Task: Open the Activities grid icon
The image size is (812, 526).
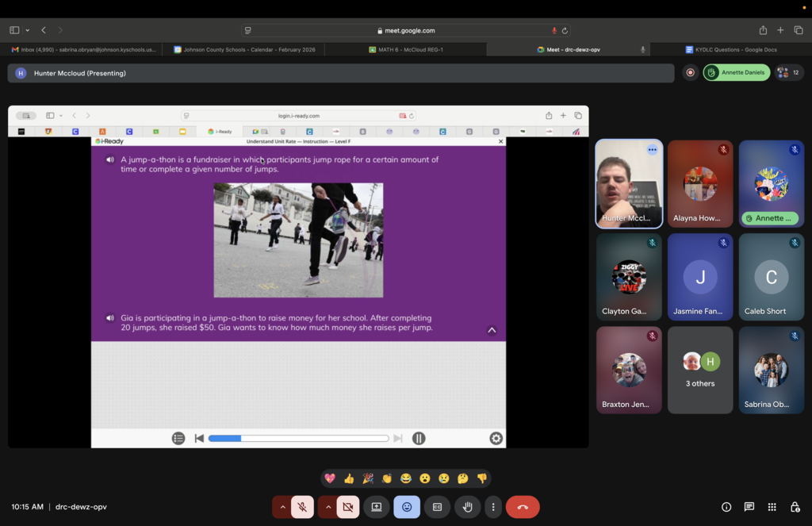Action: [772, 507]
